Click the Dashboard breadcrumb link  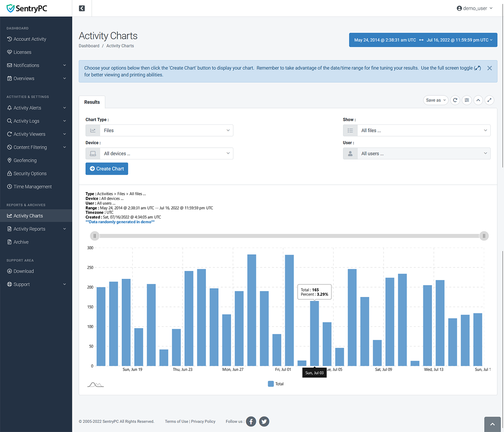(89, 46)
